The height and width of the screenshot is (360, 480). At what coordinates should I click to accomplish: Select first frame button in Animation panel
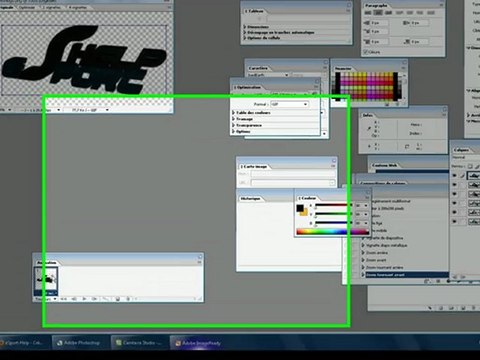pyautogui.click(x=63, y=299)
